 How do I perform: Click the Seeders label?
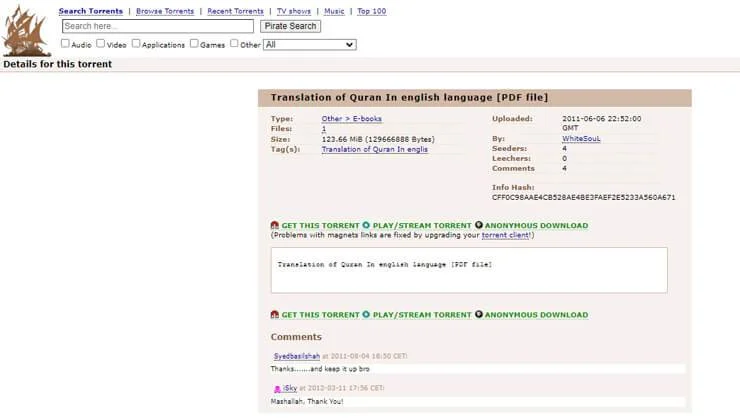point(509,149)
